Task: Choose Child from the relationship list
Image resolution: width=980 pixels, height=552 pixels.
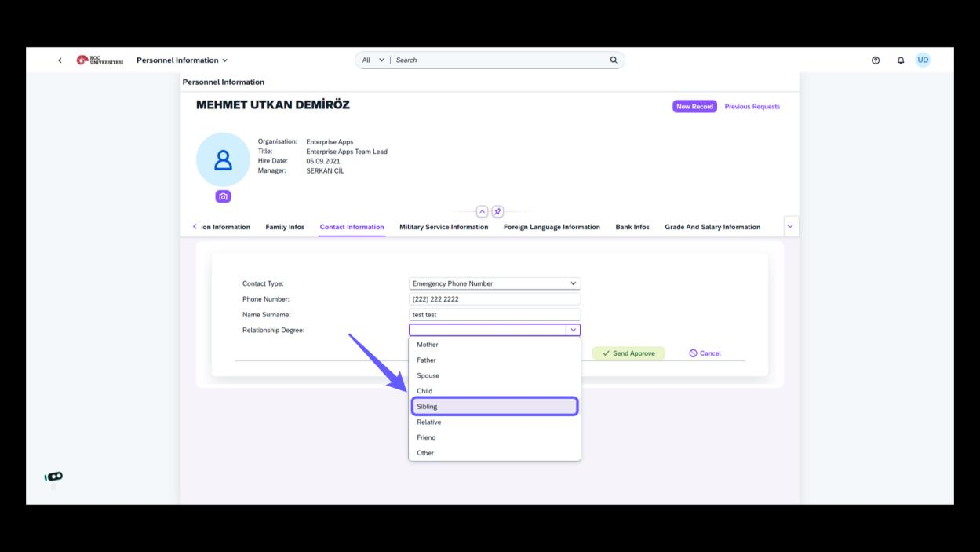Action: click(x=494, y=391)
